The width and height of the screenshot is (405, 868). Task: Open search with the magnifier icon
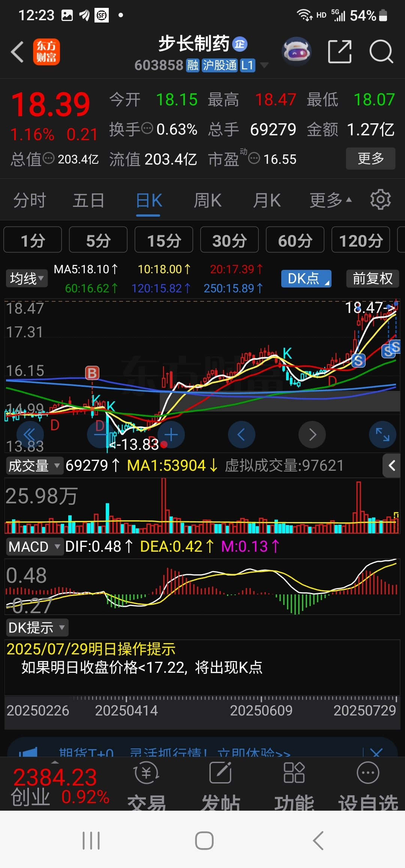[381, 51]
